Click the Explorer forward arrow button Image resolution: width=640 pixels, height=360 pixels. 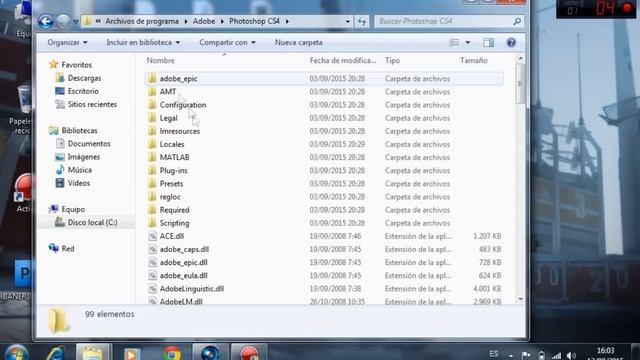tap(63, 21)
